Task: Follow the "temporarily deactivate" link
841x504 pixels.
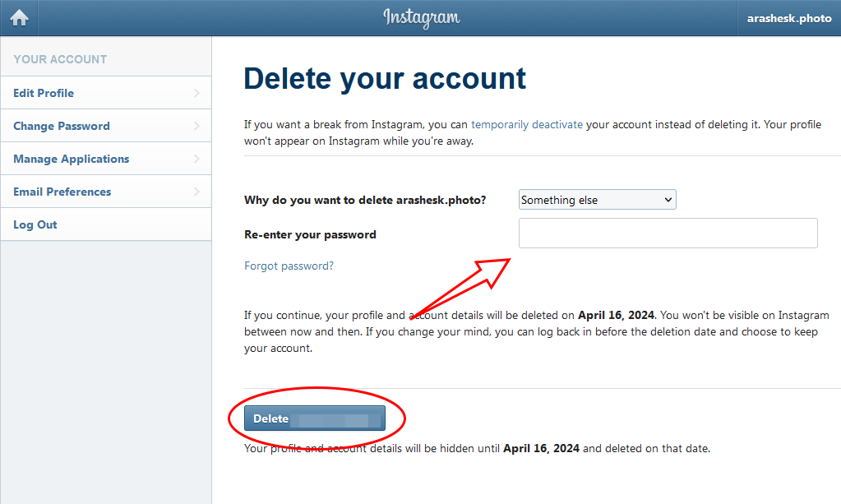Action: pos(527,125)
